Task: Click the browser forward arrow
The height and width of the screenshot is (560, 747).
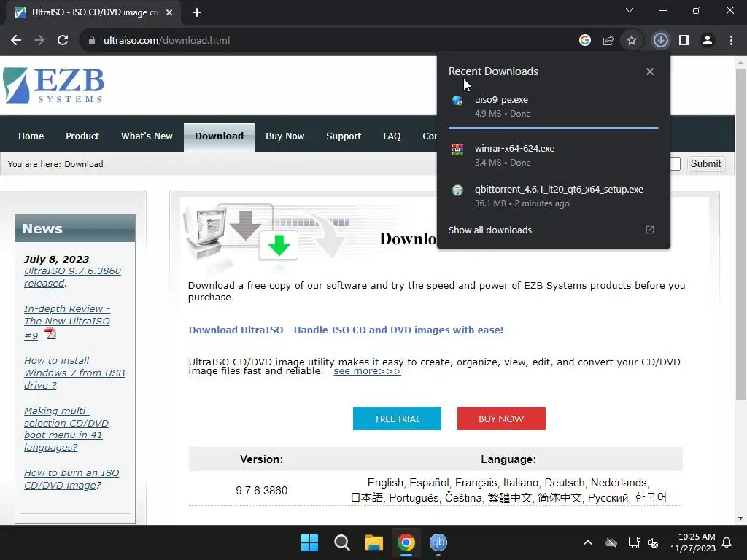Action: (39, 41)
